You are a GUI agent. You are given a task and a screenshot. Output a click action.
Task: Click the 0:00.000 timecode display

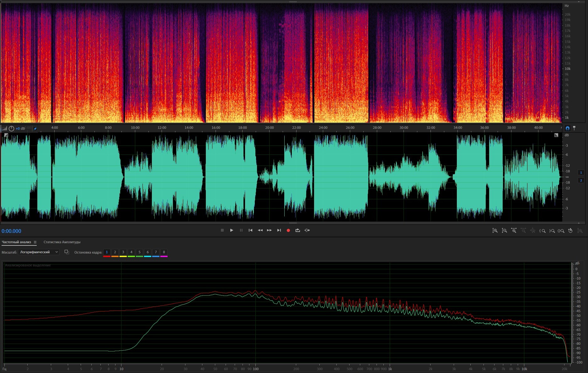click(12, 231)
